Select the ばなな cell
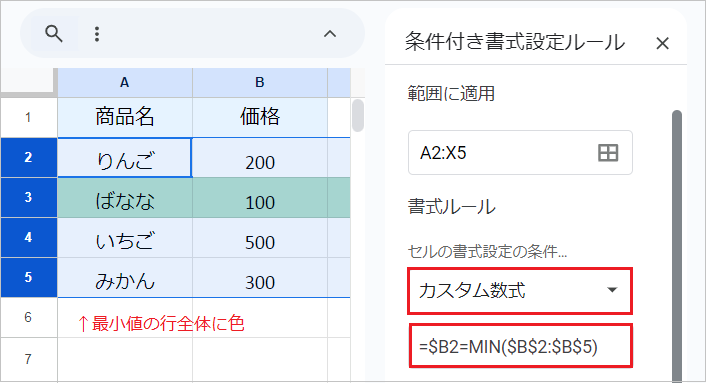The height and width of the screenshot is (384, 708). tap(125, 197)
